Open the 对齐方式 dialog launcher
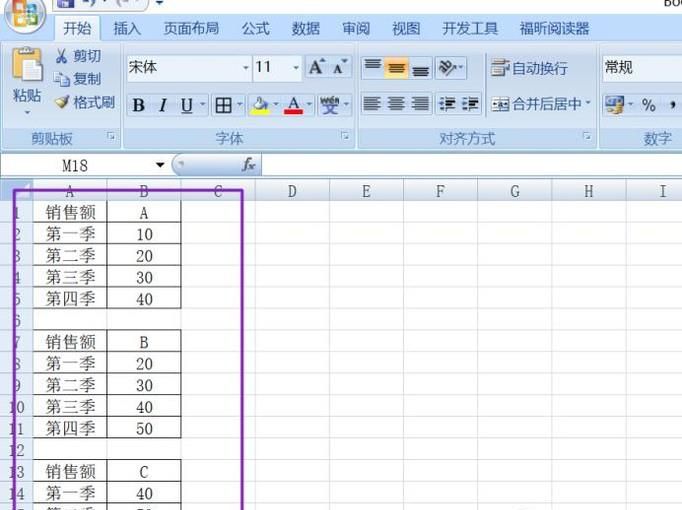 pyautogui.click(x=587, y=137)
